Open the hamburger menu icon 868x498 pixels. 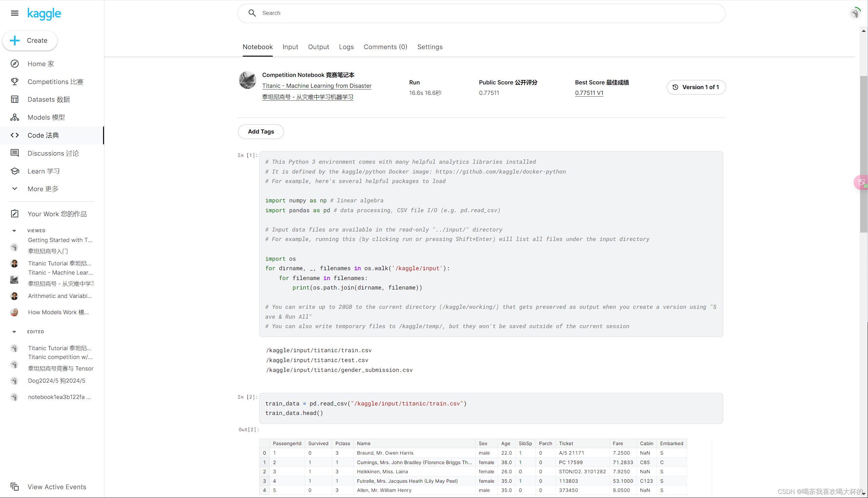(14, 13)
